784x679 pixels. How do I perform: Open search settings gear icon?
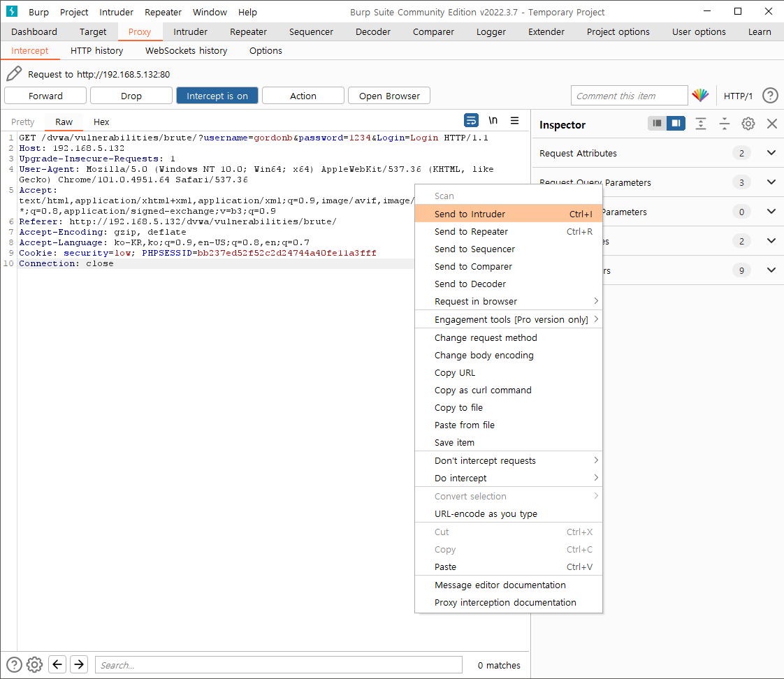[x=34, y=664]
